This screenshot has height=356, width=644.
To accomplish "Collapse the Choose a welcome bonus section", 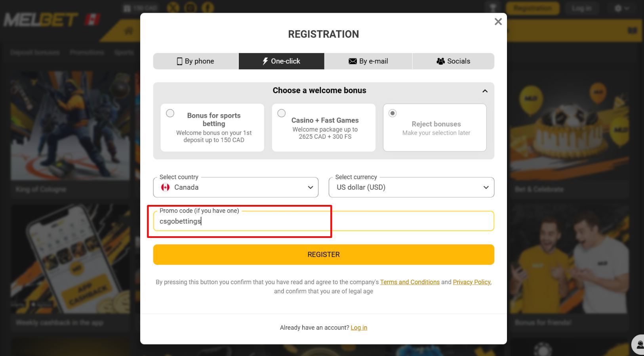I will 485,91.
